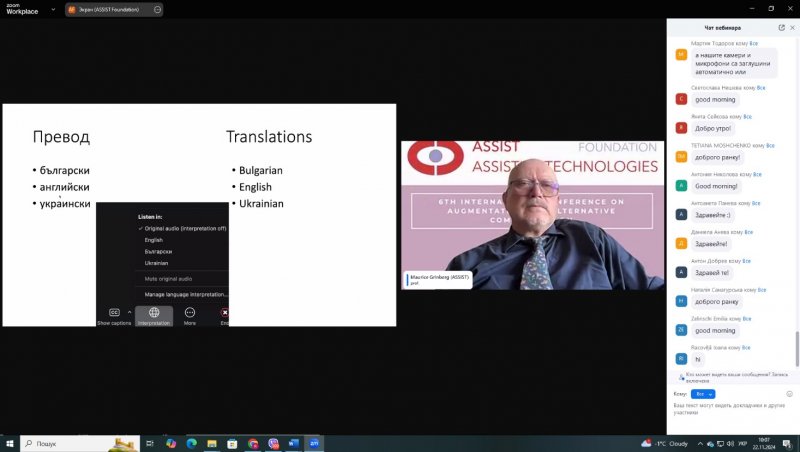The width and height of the screenshot is (800, 452).
Task: Choose Ukrainian in Listen in menu
Action: pyautogui.click(x=156, y=263)
